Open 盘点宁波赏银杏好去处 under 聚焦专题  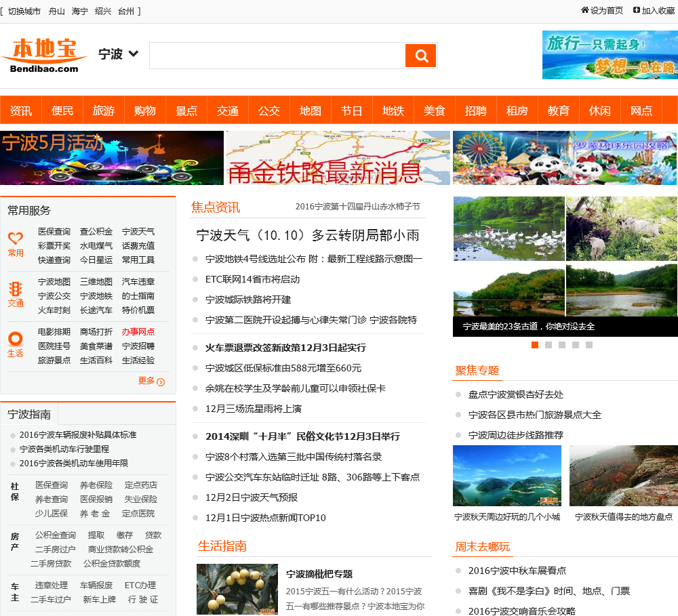click(516, 394)
